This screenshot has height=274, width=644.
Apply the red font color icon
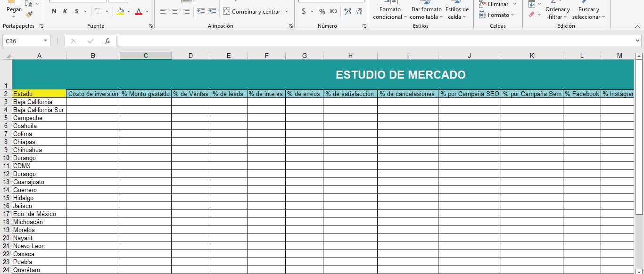pos(139,11)
